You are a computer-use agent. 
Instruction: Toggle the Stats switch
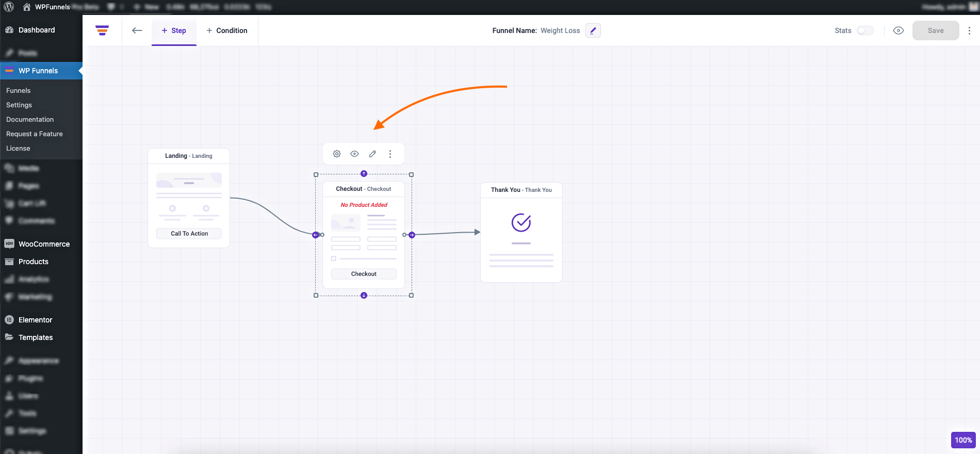(x=865, y=30)
